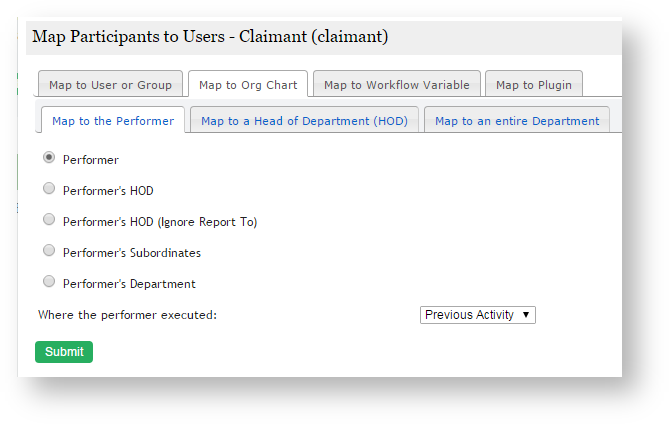Choose the Performer's HOD radio button circle
This screenshot has height=425, width=670.
[x=49, y=189]
